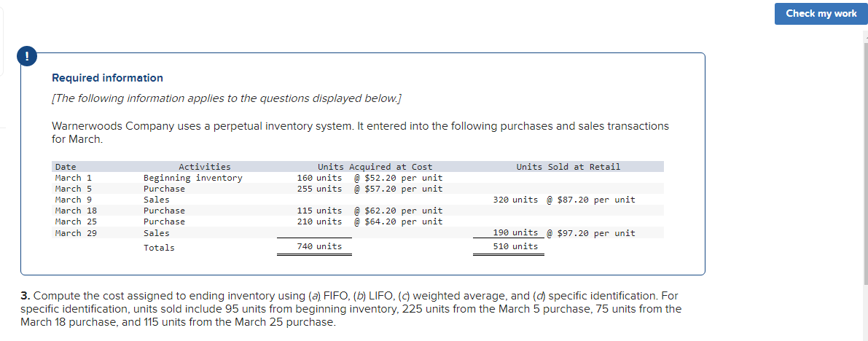Click the 190 units @ $97.20 sales entry
This screenshot has width=868, height=341.
coord(564,233)
